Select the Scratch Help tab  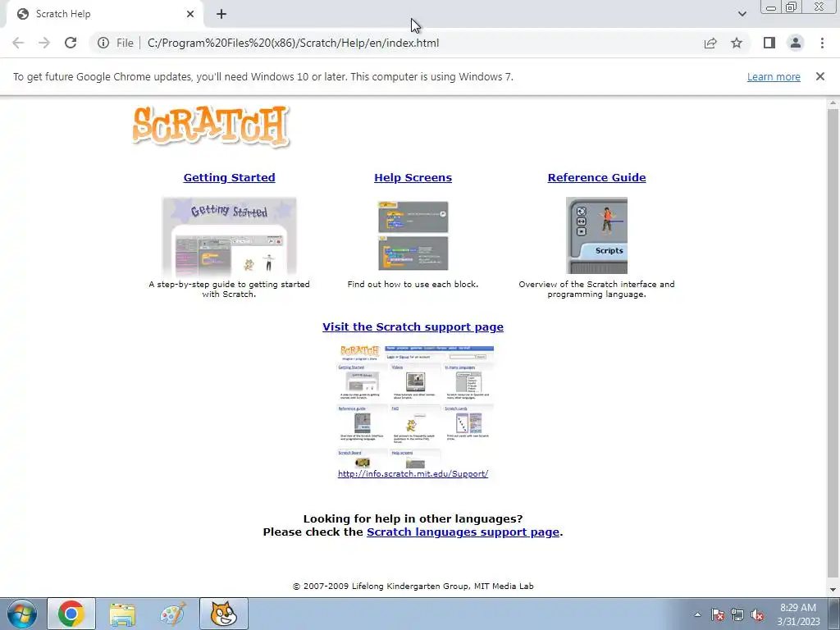pos(105,14)
